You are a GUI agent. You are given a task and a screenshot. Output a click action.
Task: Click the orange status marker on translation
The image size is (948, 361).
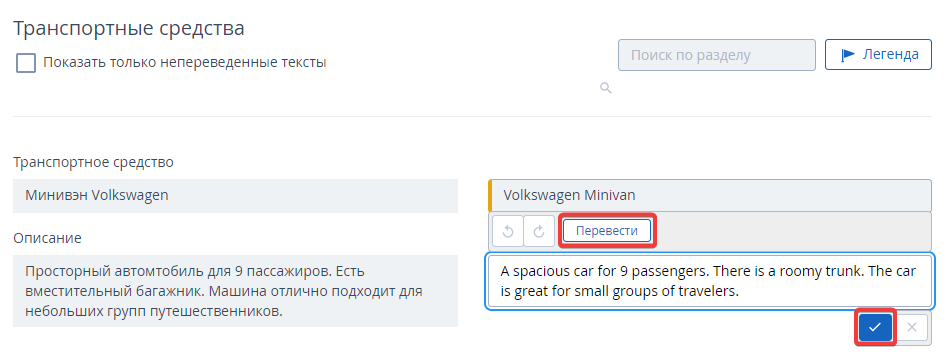pyautogui.click(x=490, y=195)
